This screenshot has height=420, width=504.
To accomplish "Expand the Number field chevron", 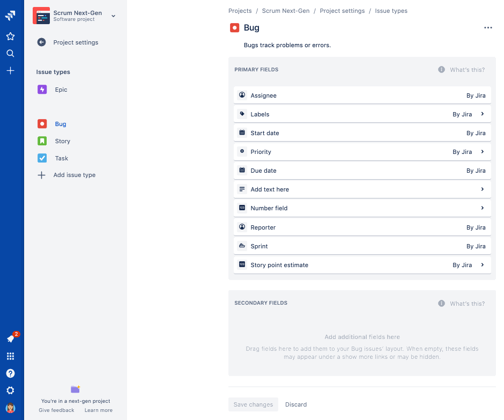I will coord(483,208).
